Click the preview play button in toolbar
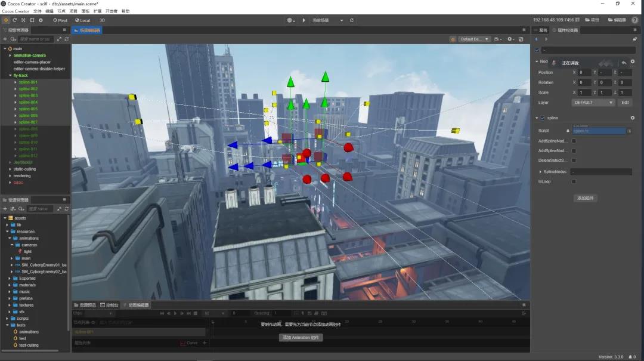This screenshot has width=644, height=361. pyautogui.click(x=304, y=20)
